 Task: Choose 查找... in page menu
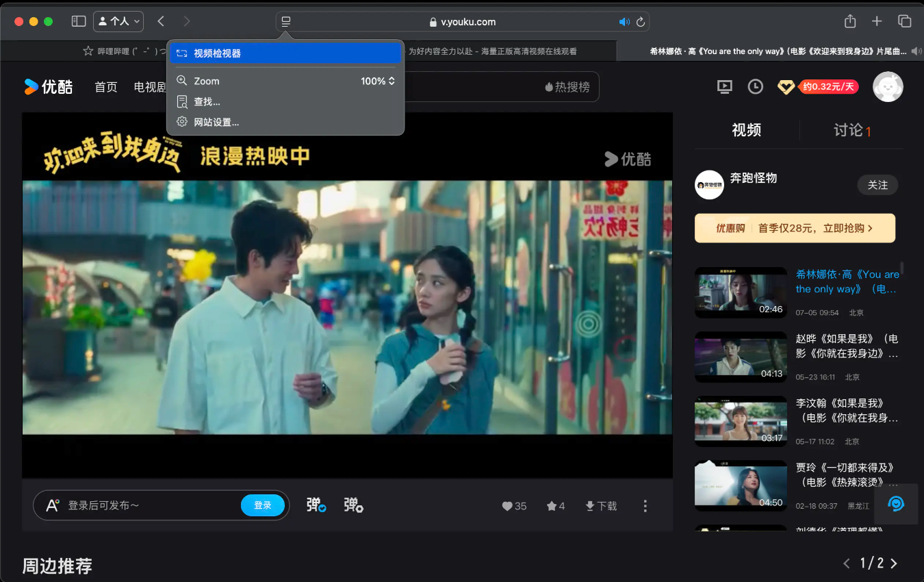coord(285,101)
